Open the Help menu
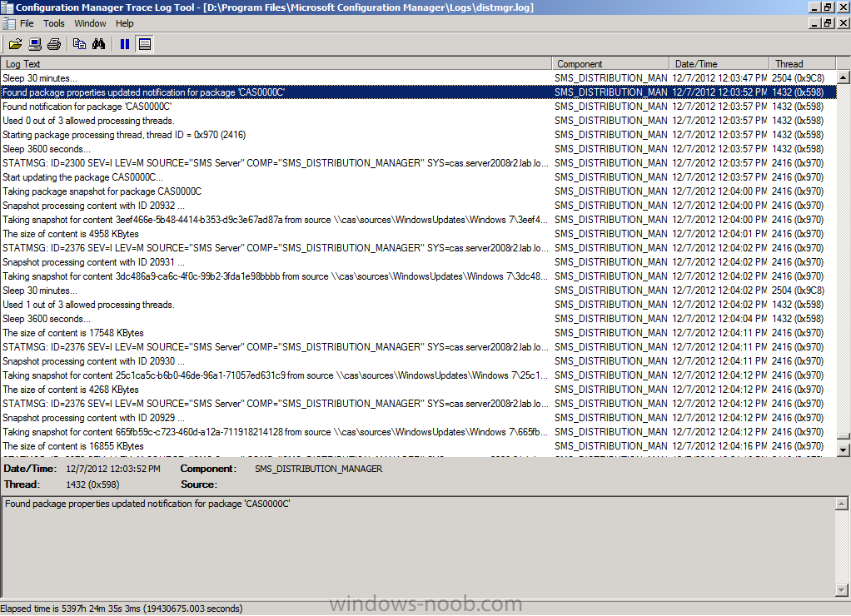 point(124,23)
